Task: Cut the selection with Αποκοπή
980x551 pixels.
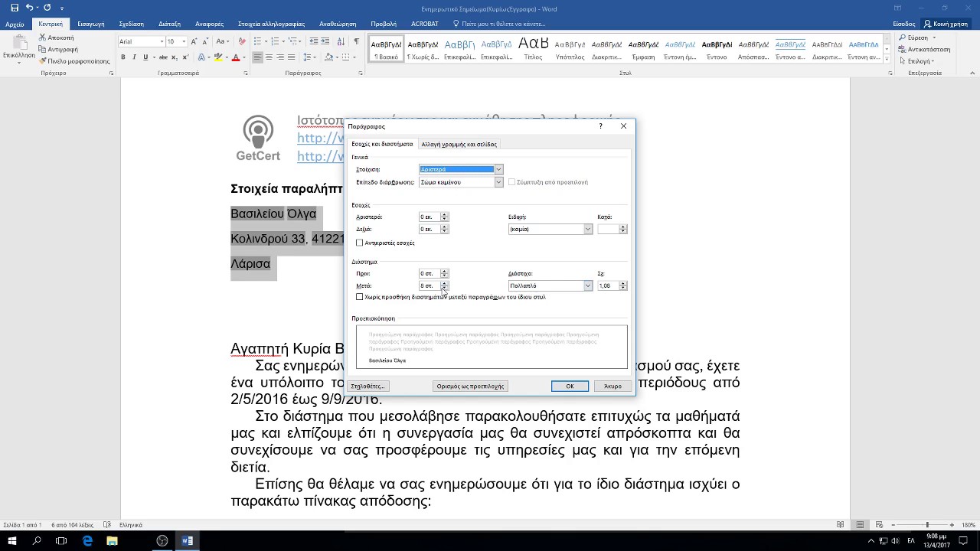Action: coord(56,37)
